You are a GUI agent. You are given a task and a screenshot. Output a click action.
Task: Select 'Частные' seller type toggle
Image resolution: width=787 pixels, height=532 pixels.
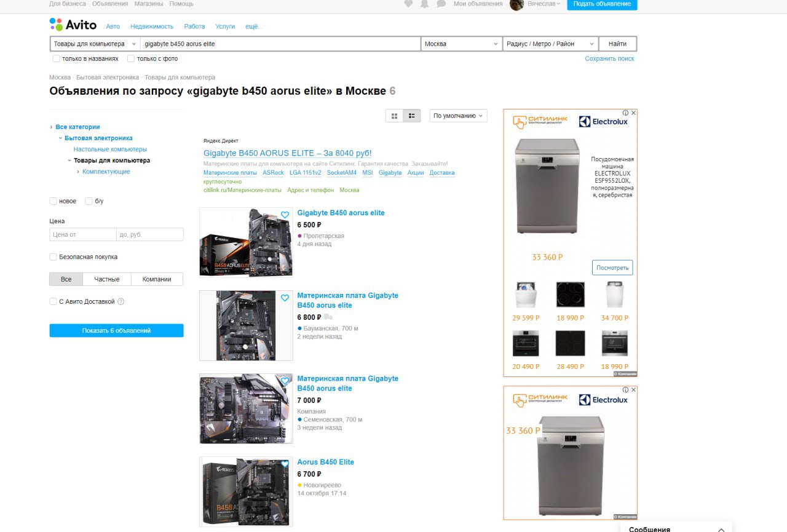coord(107,279)
